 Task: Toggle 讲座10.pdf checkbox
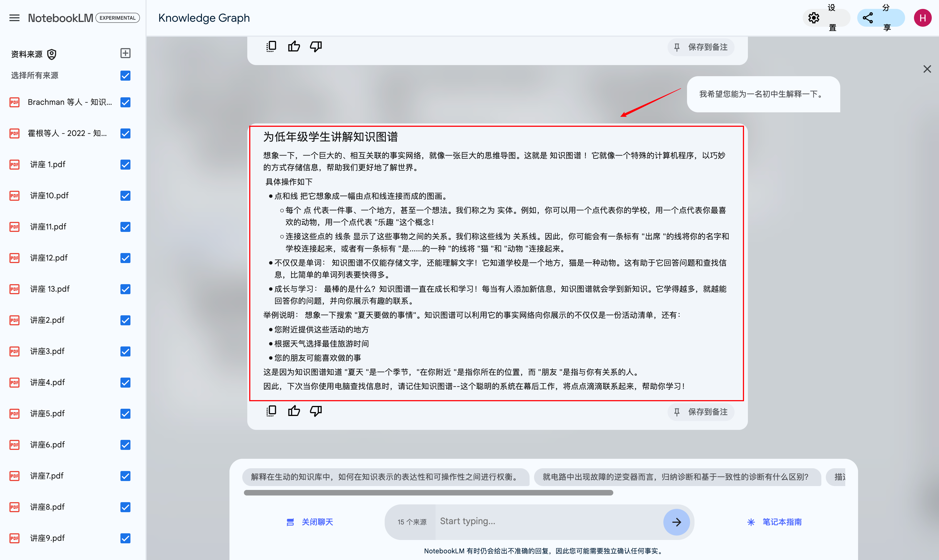click(x=125, y=195)
